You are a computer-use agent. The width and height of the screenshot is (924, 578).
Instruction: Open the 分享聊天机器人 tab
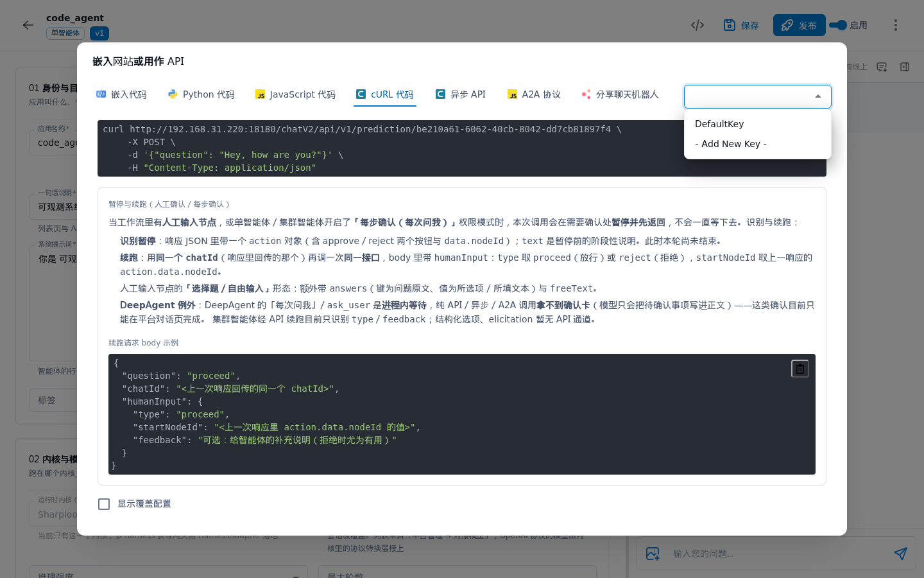620,94
